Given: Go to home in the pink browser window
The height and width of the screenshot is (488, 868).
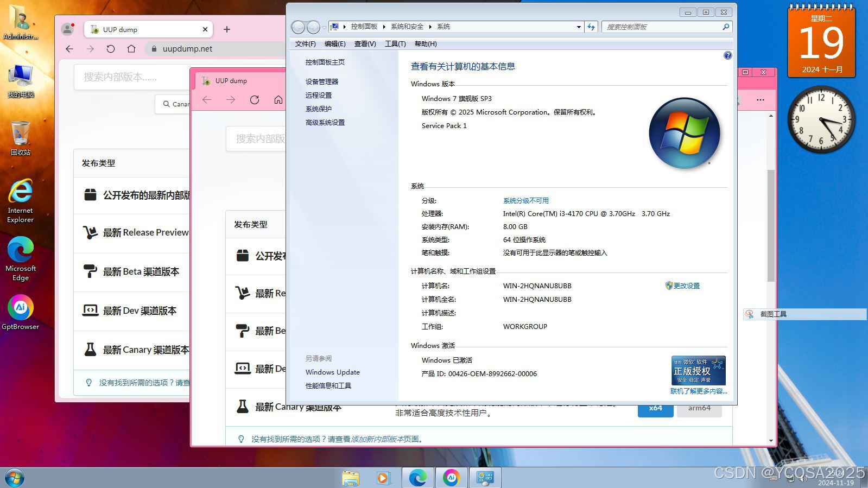Looking at the screenshot, I should [278, 100].
